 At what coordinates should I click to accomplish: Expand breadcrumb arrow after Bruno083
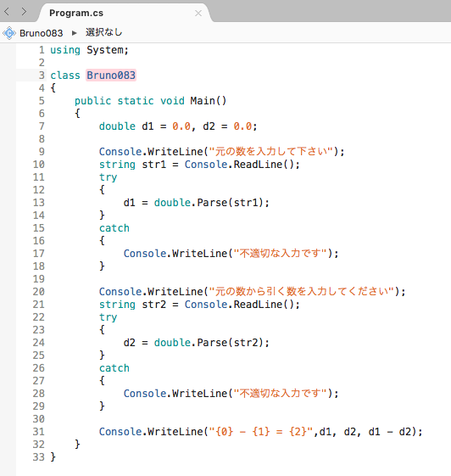74,33
